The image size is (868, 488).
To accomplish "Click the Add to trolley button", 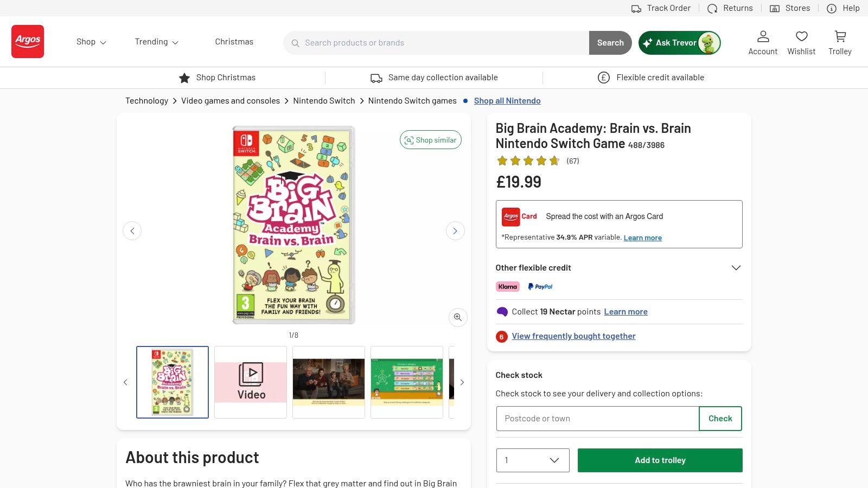I will (x=660, y=460).
